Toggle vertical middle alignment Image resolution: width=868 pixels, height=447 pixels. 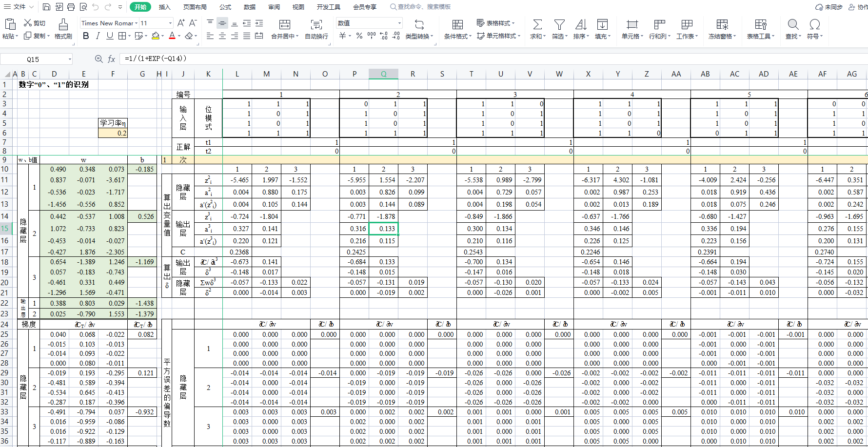222,23
